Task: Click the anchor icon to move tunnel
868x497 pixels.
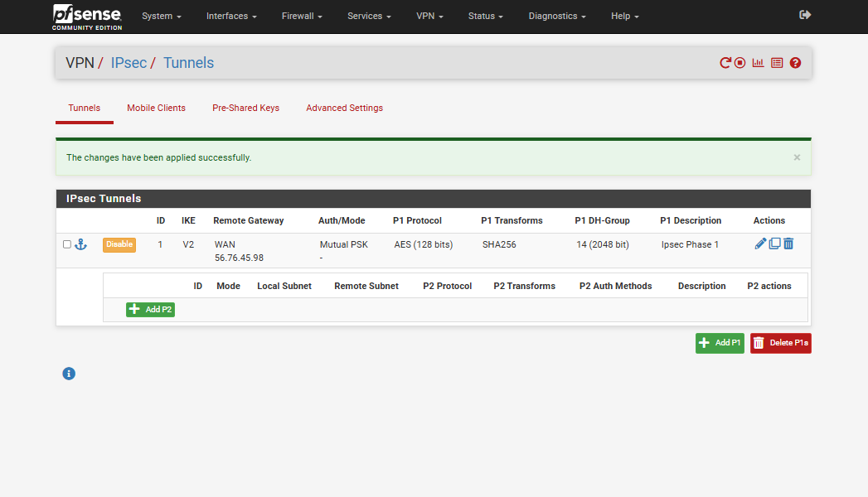Action: pyautogui.click(x=81, y=244)
